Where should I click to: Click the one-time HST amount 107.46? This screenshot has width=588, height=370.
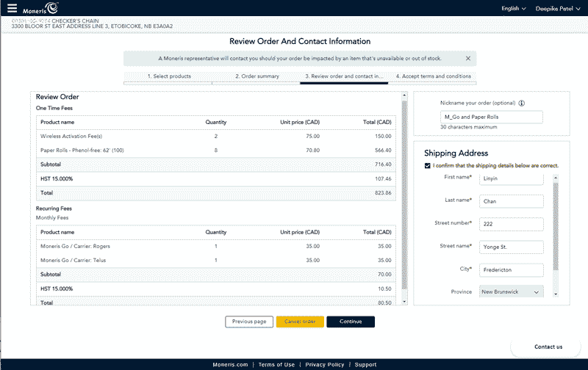pyautogui.click(x=383, y=178)
